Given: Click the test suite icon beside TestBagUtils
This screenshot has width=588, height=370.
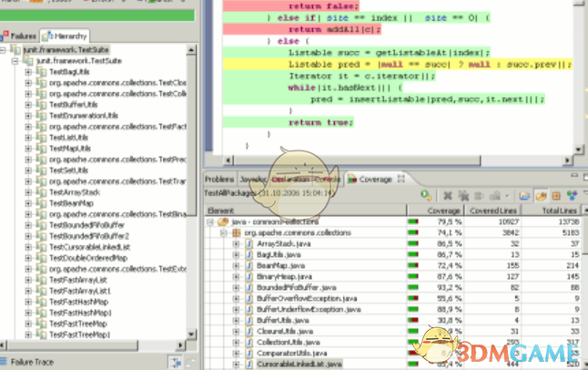Looking at the screenshot, I should [40, 71].
